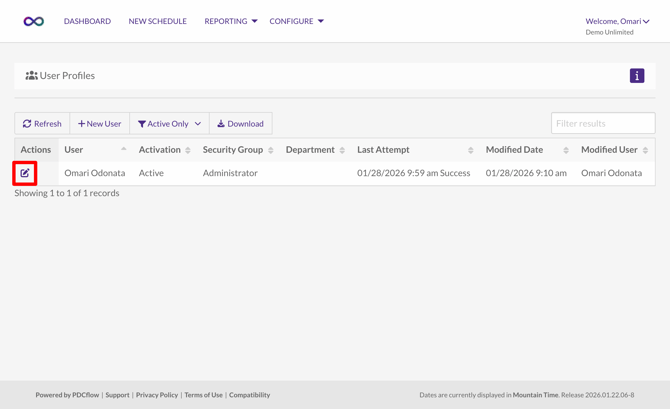
Task: Open the Support link in footer
Action: tap(118, 395)
